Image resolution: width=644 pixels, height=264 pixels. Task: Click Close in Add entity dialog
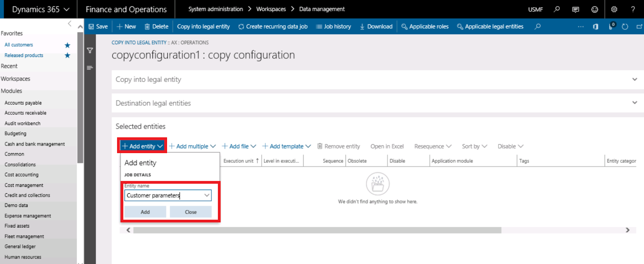tap(191, 212)
